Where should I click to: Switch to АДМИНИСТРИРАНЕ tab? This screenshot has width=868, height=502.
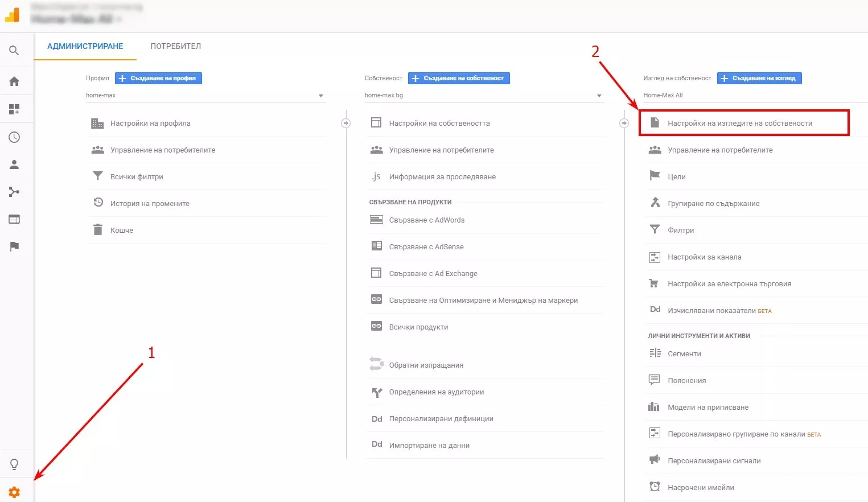[85, 46]
